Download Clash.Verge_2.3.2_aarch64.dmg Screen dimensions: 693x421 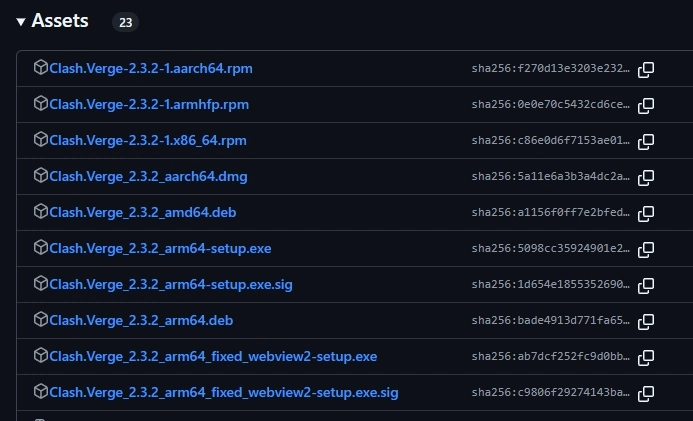148,177
